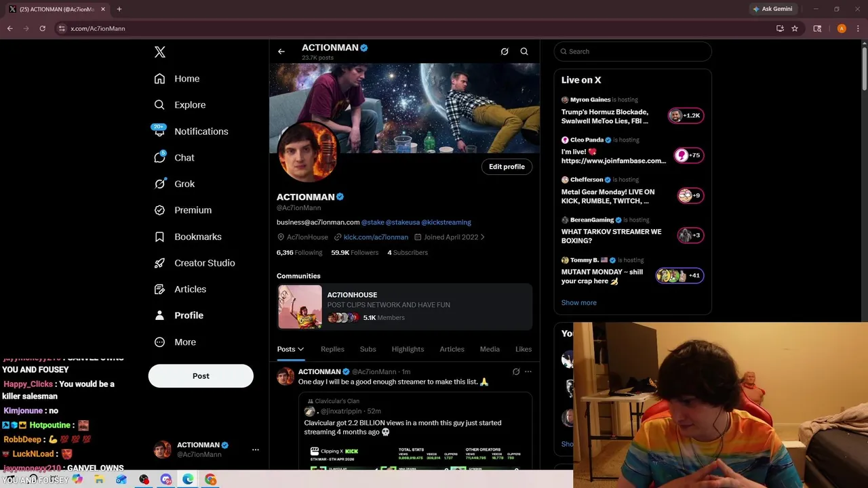868x488 pixels.
Task: Click the Edit profile button
Action: tap(507, 167)
